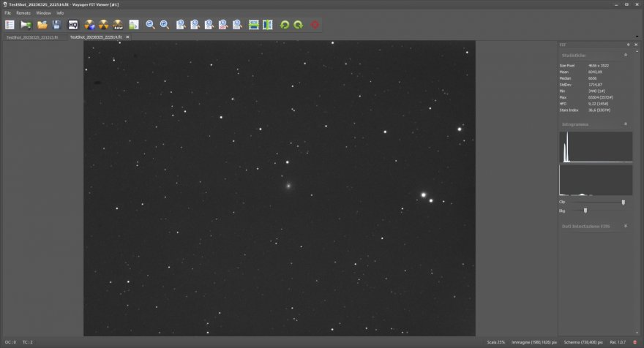Open the Remote menu
Image resolution: width=644 pixels, height=348 pixels.
[x=23, y=13]
